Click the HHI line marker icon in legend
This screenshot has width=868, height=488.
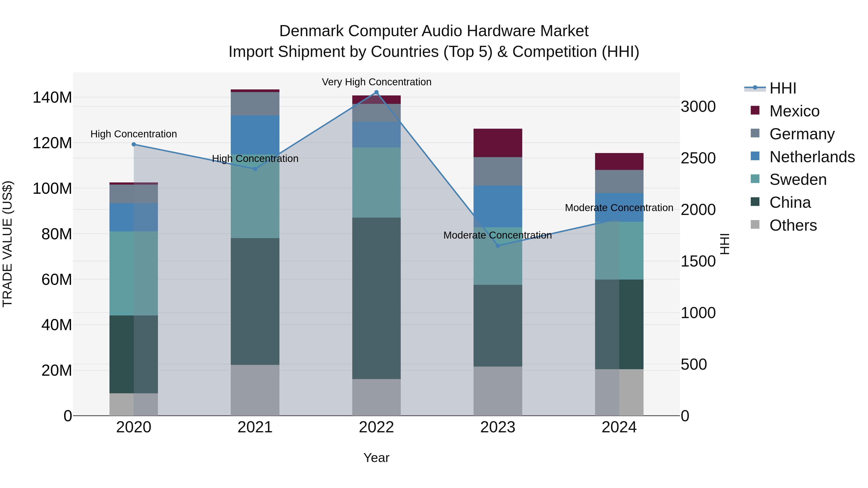(x=755, y=88)
